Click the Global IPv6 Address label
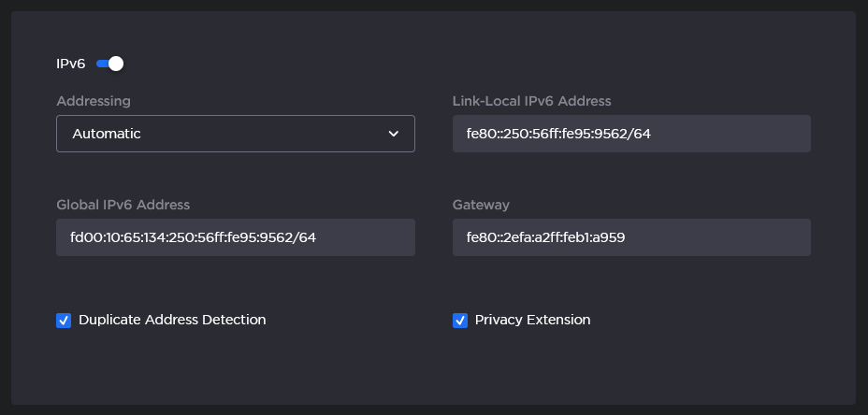The image size is (868, 415). coord(123,205)
